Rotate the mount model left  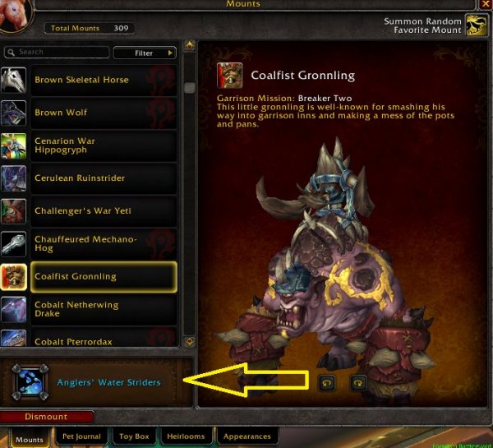click(327, 383)
